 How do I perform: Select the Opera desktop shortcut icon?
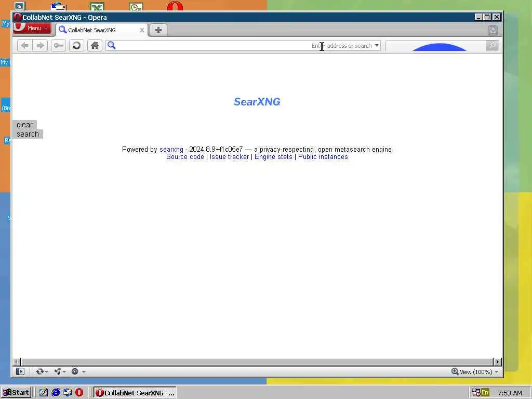175,6
